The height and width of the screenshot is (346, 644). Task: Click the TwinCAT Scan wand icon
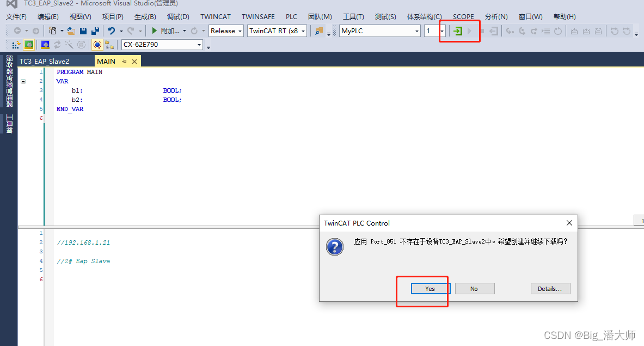69,44
